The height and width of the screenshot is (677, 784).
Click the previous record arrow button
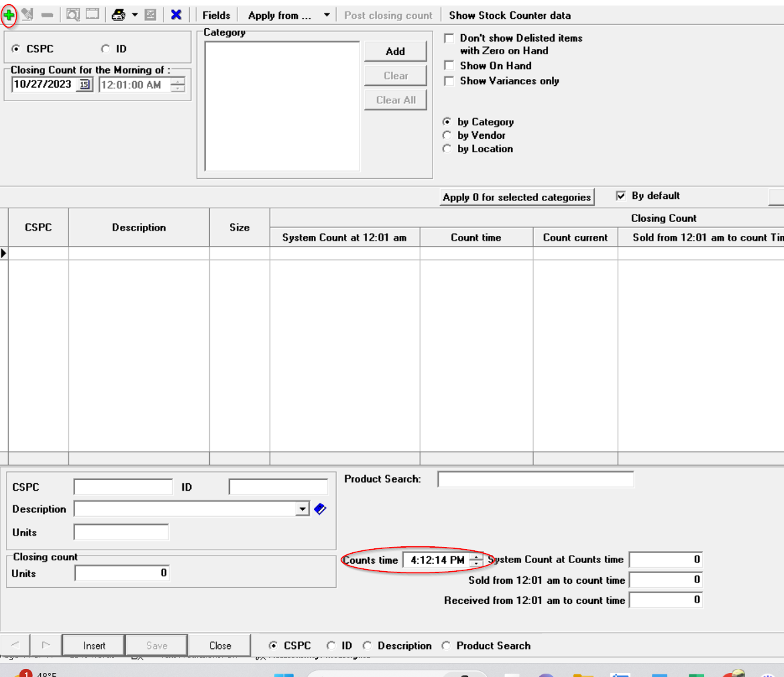15,645
